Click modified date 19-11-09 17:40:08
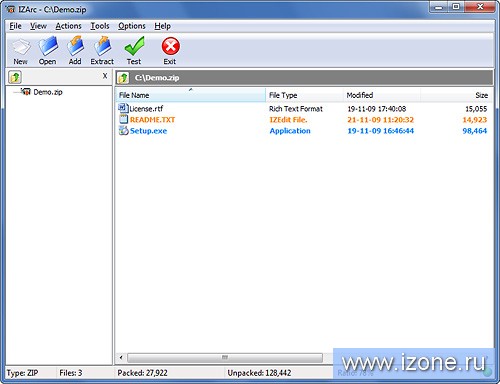This screenshot has width=500, height=384. (377, 109)
